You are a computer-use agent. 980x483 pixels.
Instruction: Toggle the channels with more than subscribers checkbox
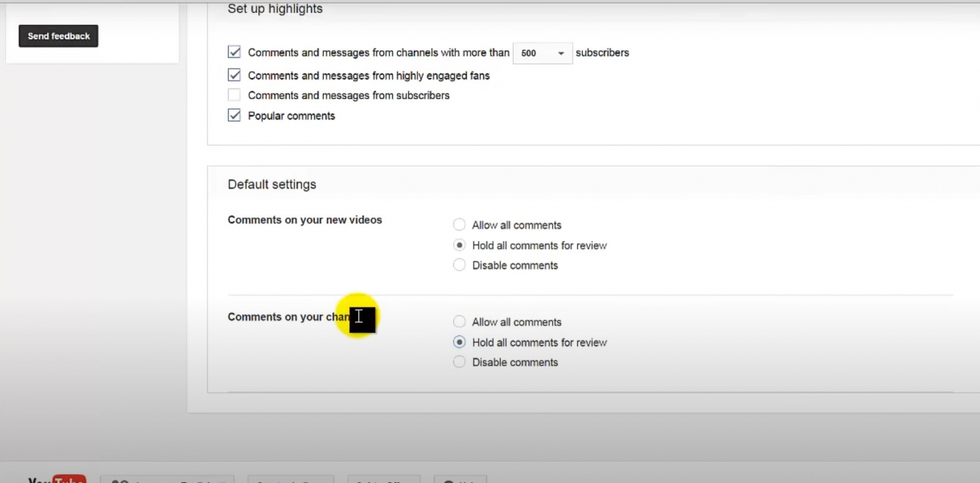[234, 52]
